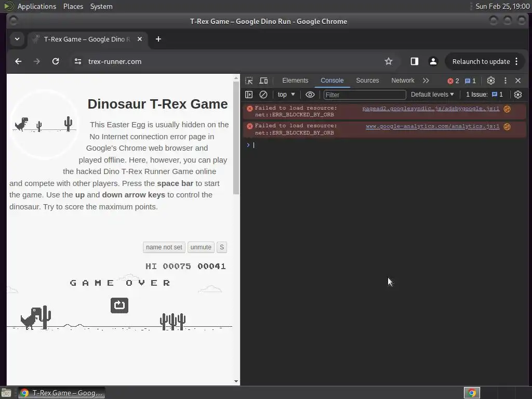Click the red error icon of the analytics row
Viewport: 532px width, 399px height.
coord(250,126)
